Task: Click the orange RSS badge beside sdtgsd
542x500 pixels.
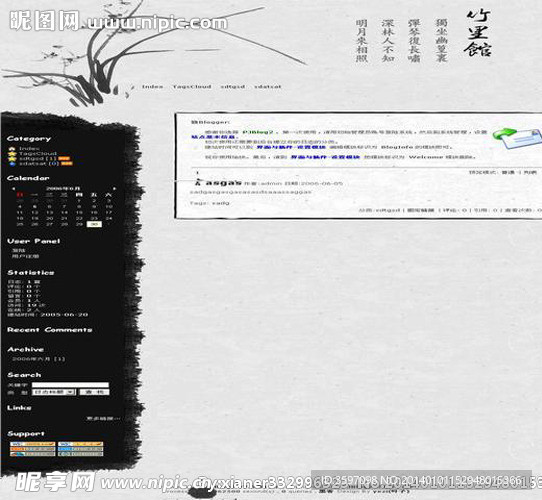Action: (64, 159)
